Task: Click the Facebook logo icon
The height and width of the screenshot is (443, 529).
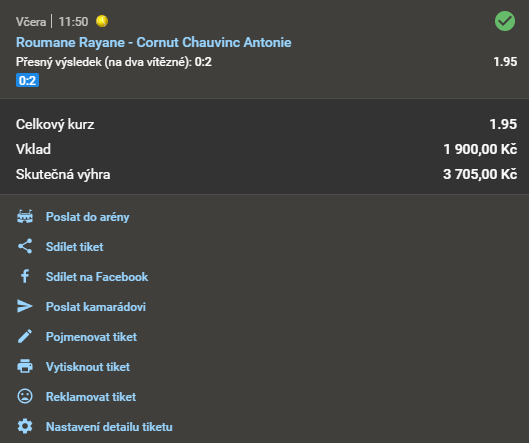Action: click(25, 276)
